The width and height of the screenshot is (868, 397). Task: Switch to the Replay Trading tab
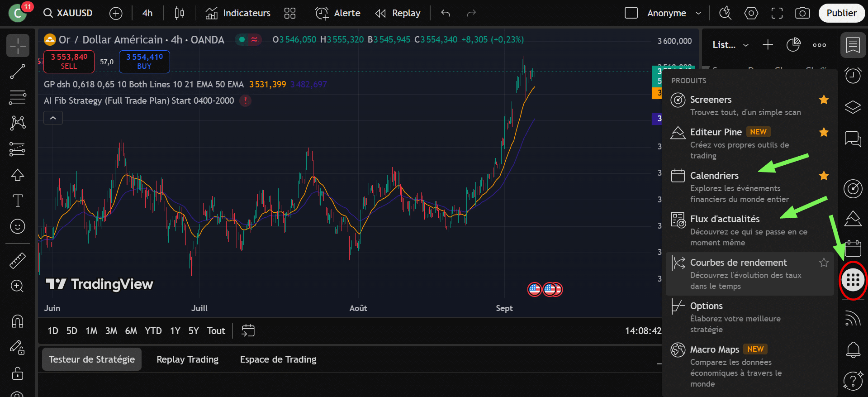pyautogui.click(x=187, y=359)
